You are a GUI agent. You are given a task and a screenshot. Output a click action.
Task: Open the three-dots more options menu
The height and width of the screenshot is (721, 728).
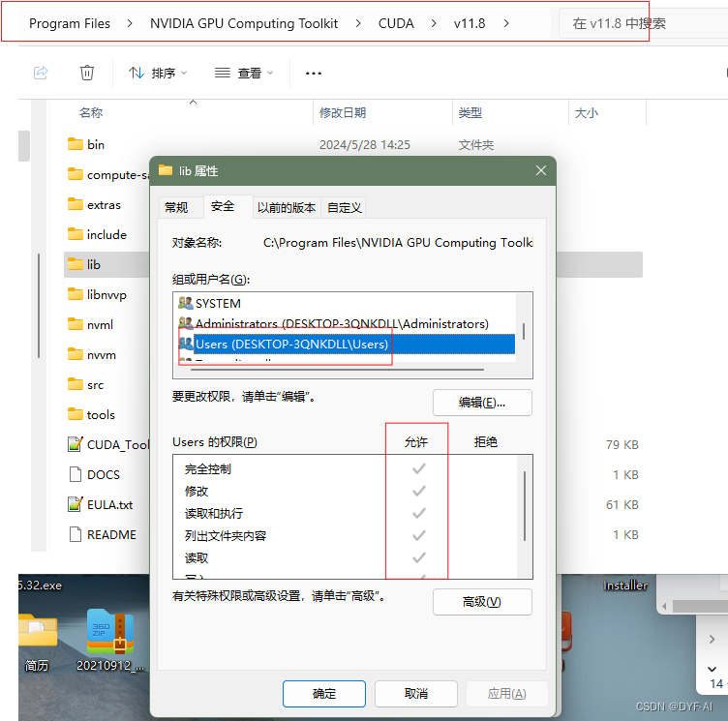[x=314, y=74]
